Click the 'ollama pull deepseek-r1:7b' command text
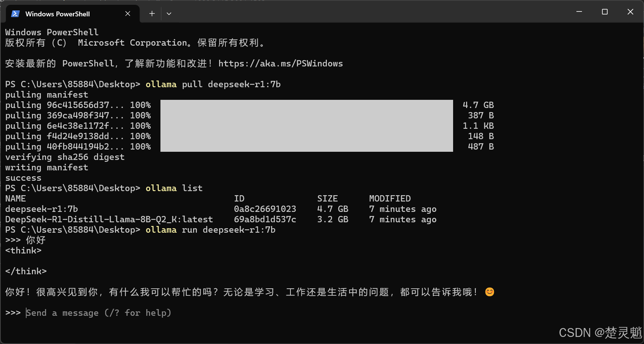 coord(213,84)
